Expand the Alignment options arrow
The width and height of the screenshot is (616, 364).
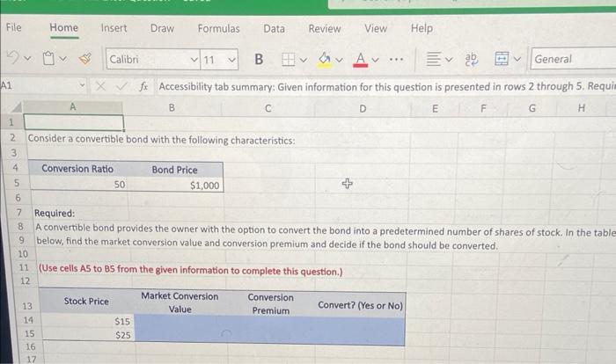pyautogui.click(x=449, y=60)
